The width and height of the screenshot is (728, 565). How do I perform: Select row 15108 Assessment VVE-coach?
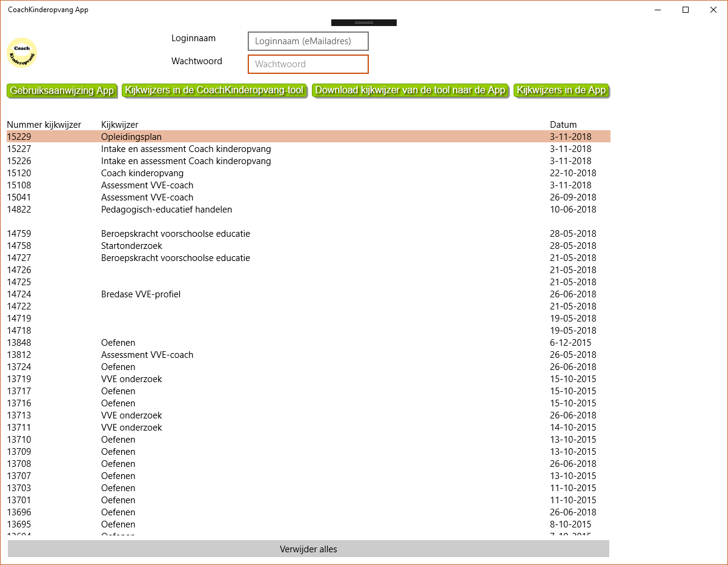click(308, 185)
